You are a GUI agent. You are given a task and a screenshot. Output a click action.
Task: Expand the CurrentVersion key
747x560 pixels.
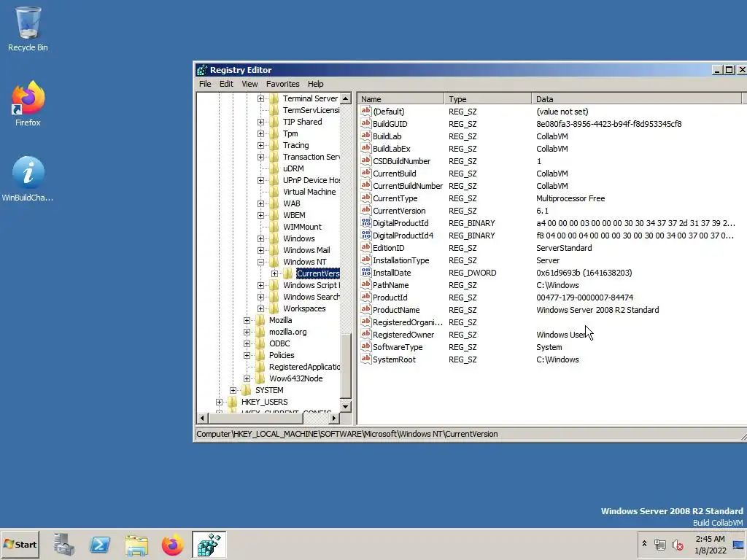(x=274, y=273)
